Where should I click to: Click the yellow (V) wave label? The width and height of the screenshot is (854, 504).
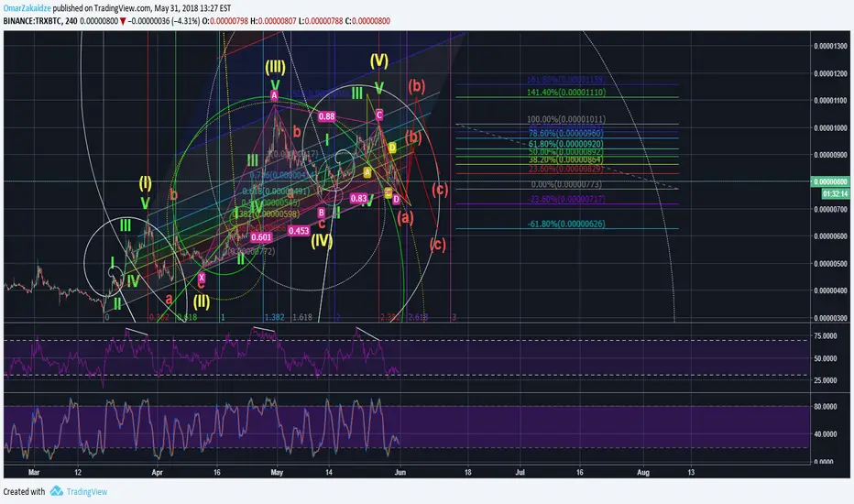(379, 60)
